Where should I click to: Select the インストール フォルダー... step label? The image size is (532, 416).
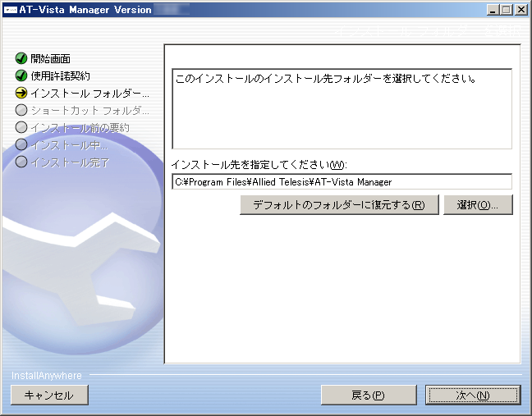90,94
